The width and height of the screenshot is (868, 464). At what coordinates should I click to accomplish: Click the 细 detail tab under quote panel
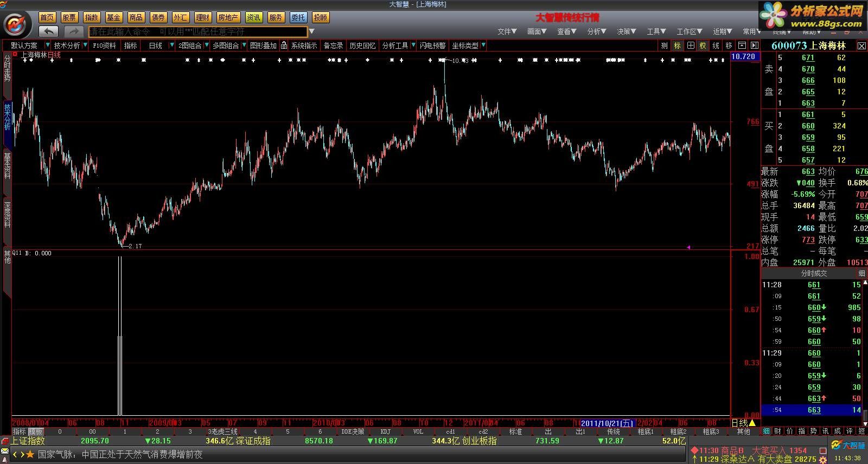point(766,431)
